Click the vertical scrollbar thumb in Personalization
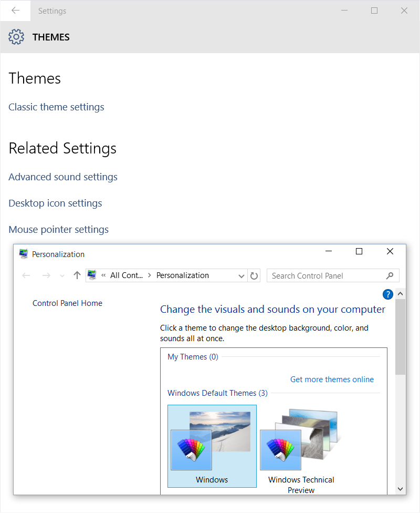Image resolution: width=420 pixels, height=513 pixels. click(x=400, y=337)
